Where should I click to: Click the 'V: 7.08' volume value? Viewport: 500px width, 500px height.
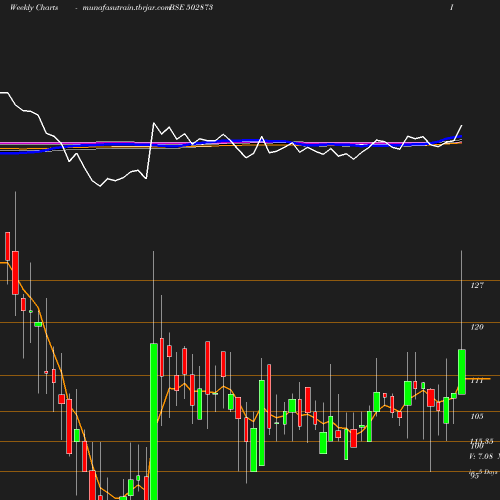coord(481,456)
